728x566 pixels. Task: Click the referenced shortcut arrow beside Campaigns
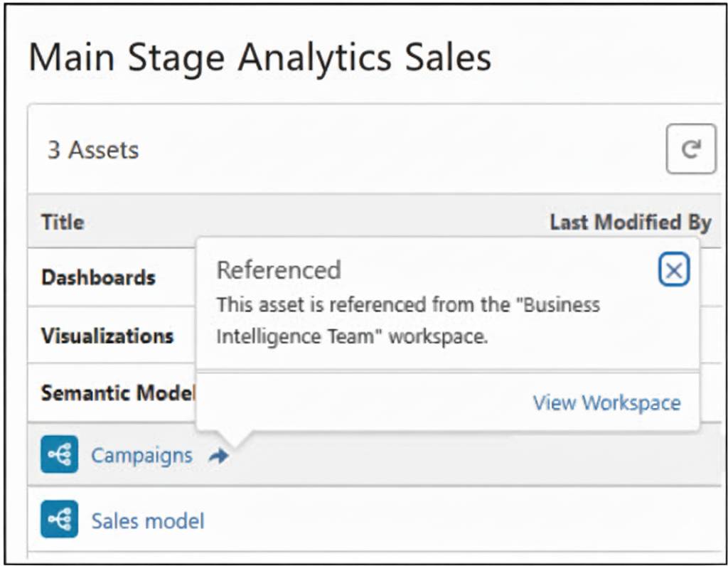[x=218, y=454]
